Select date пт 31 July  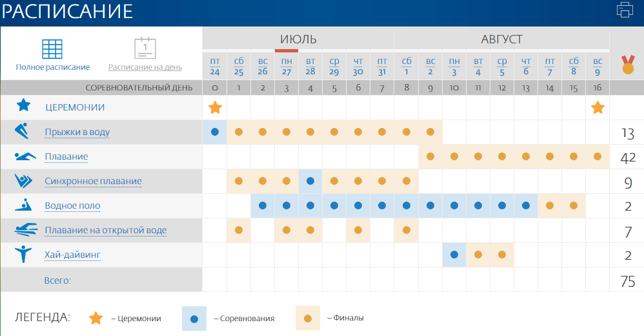(382, 66)
